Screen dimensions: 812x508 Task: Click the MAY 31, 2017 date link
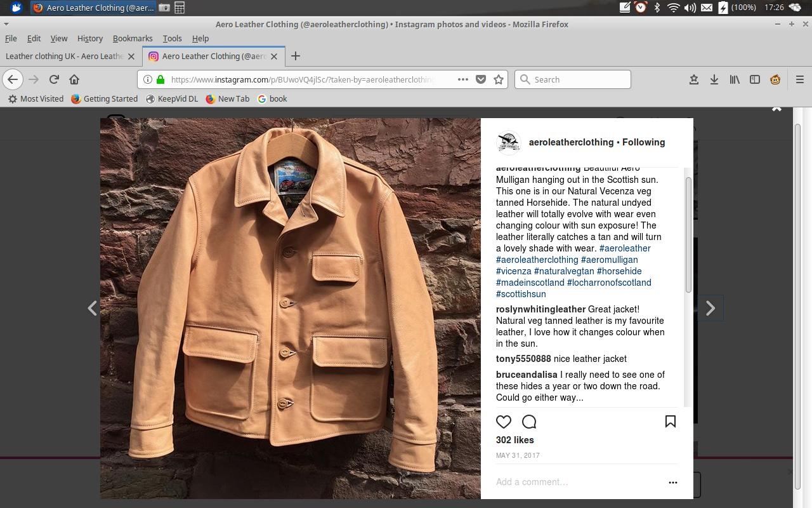518,455
